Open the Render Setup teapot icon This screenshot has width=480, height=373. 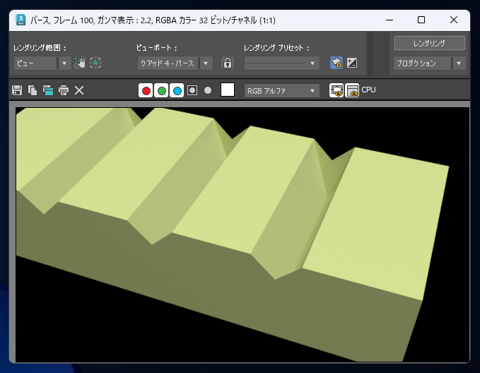337,63
